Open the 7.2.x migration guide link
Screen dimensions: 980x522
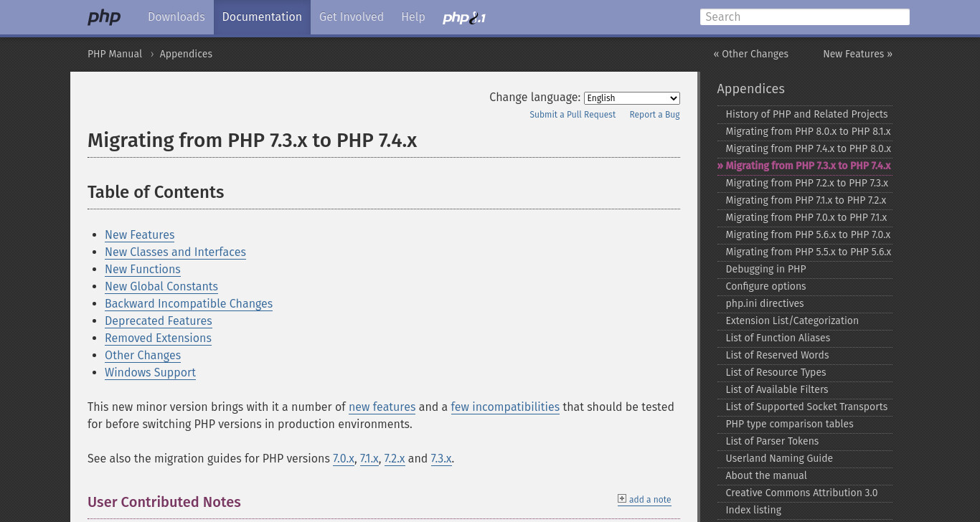click(x=395, y=459)
